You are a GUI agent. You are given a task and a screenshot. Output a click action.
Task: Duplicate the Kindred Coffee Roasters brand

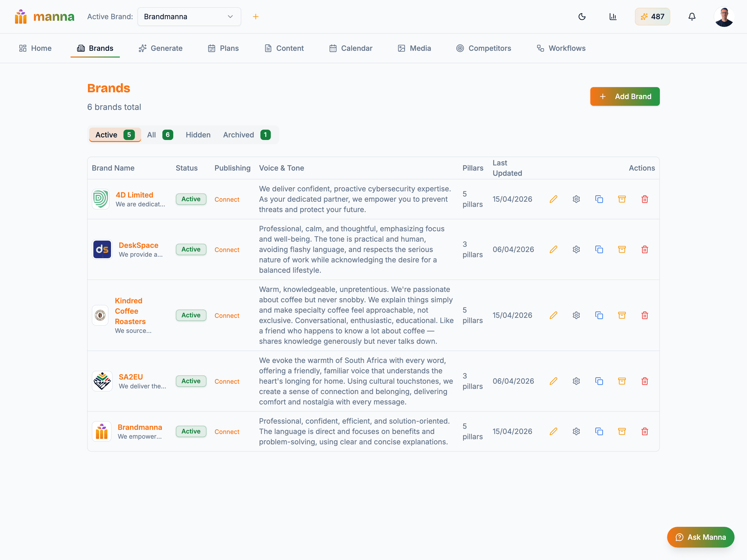point(599,315)
